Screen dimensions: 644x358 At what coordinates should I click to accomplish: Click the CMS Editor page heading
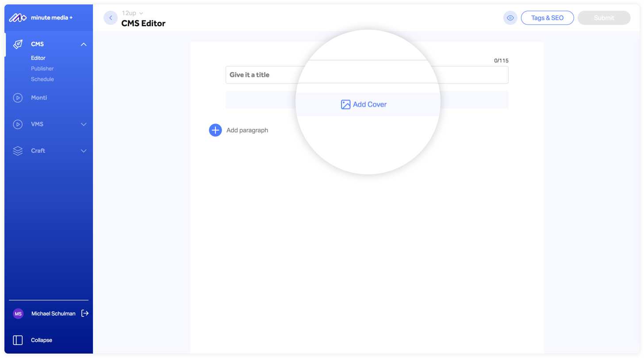tap(143, 23)
